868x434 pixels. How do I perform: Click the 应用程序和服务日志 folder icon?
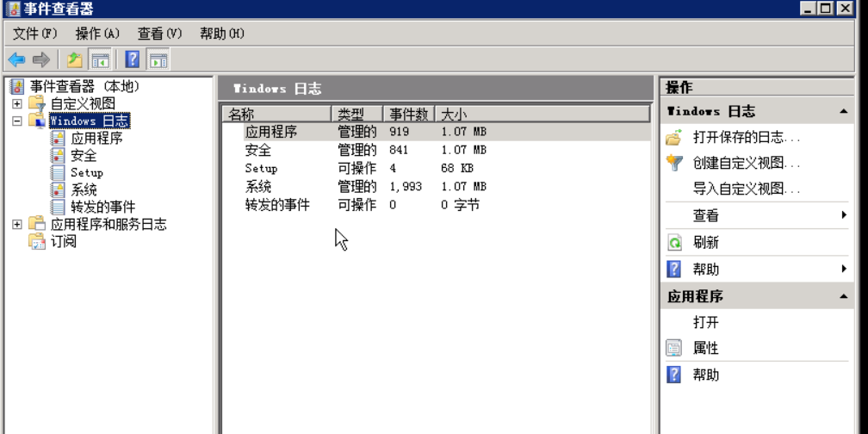point(37,224)
